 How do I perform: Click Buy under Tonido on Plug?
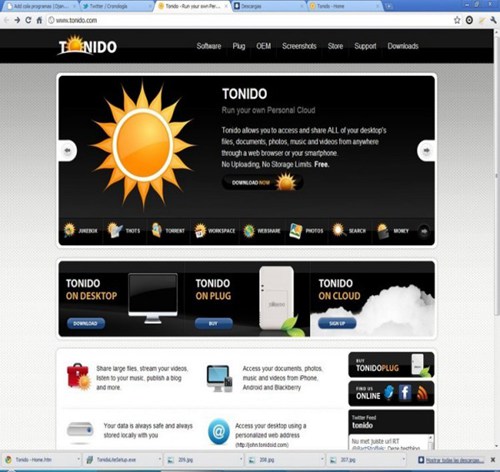[x=213, y=323]
